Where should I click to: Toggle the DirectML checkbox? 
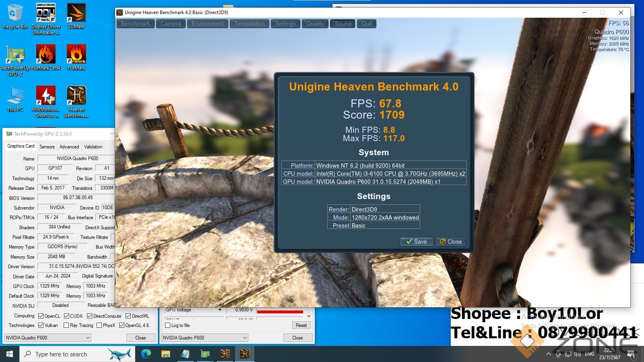point(128,316)
